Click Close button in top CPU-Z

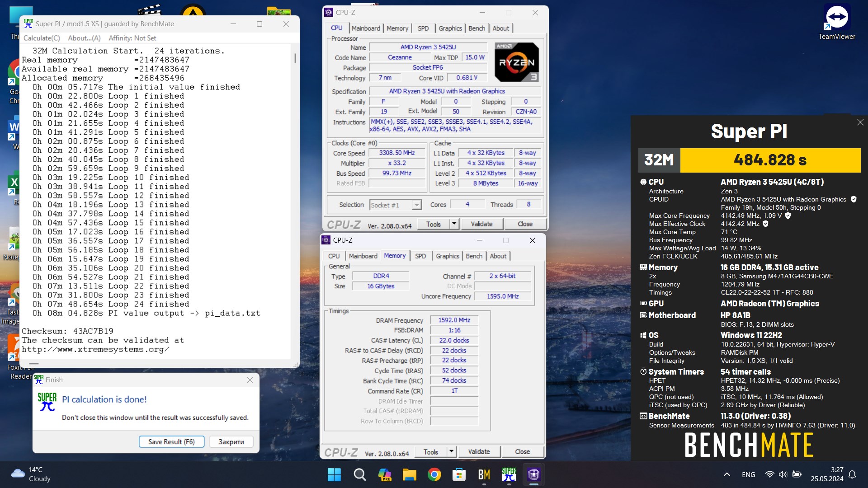point(525,224)
